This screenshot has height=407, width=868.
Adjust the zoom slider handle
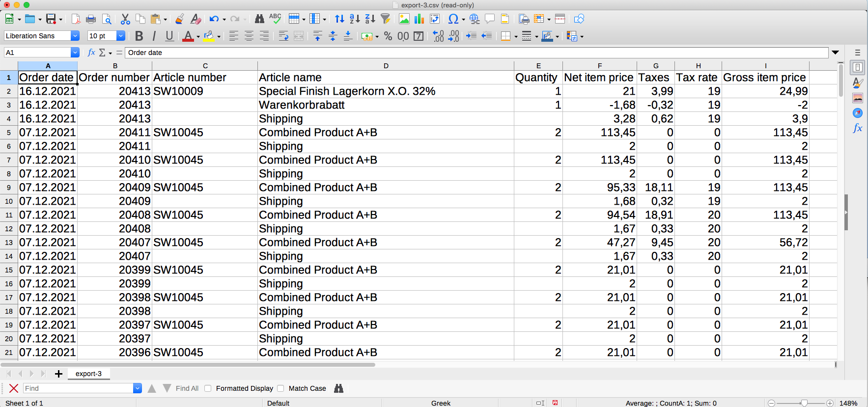804,403
